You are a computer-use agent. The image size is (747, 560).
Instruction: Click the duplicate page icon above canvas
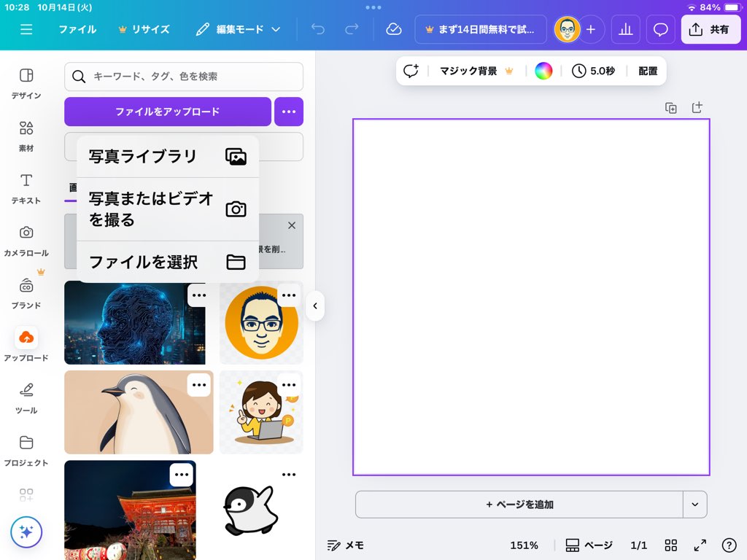click(671, 108)
